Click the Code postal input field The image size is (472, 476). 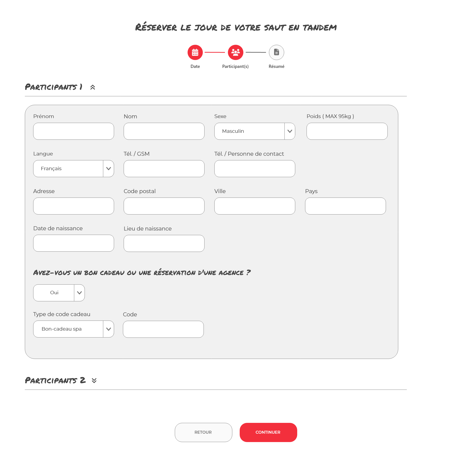point(164,206)
